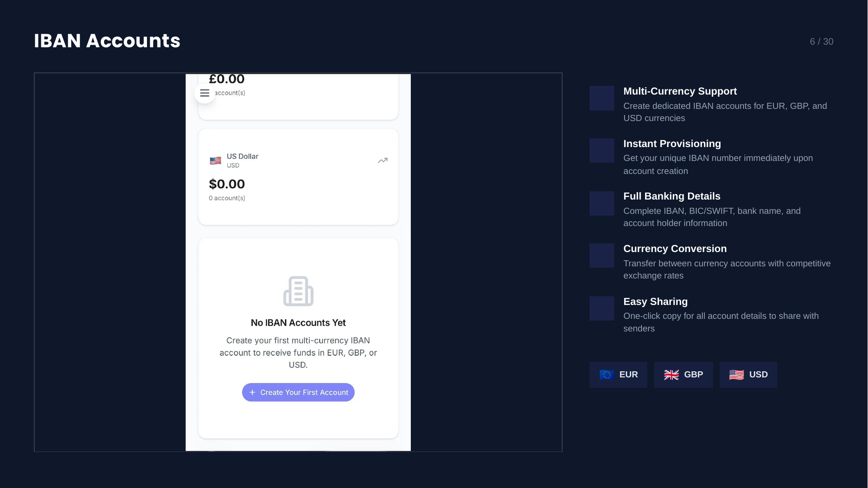Open the IBAN Accounts slide title
This screenshot has height=488, width=868.
(x=107, y=41)
